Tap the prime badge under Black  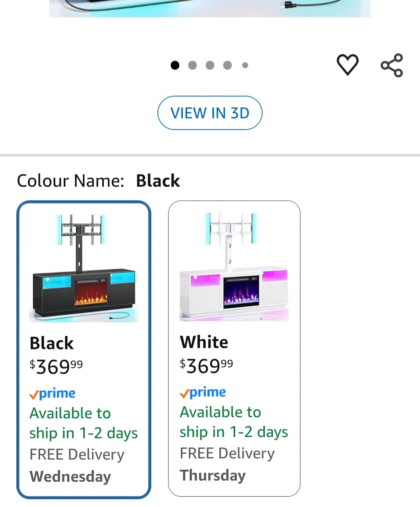pyautogui.click(x=52, y=393)
